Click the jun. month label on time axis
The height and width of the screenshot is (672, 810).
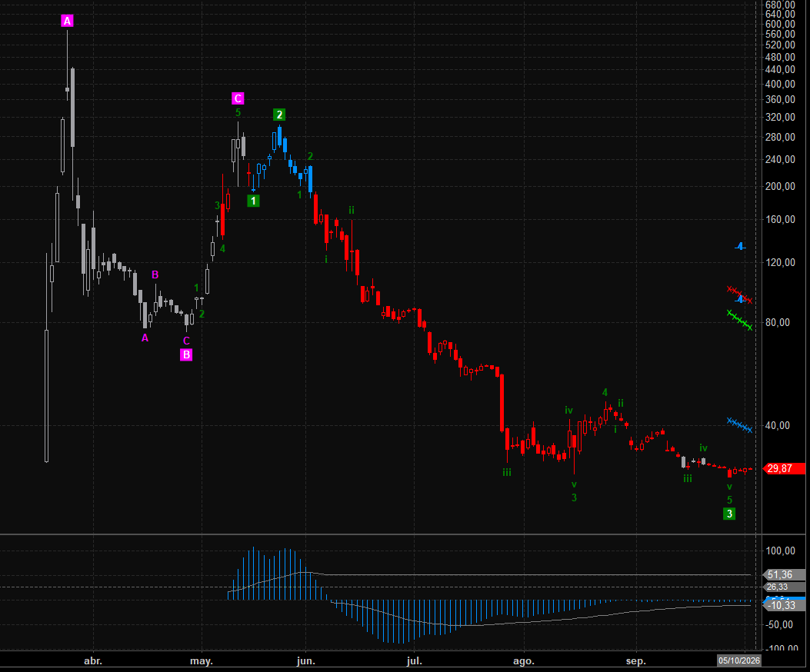pos(306,661)
